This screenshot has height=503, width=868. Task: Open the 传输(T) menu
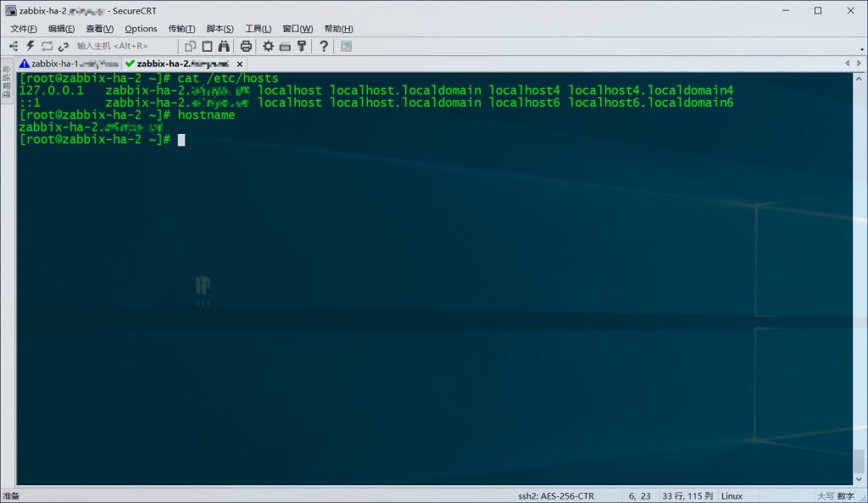(x=181, y=29)
